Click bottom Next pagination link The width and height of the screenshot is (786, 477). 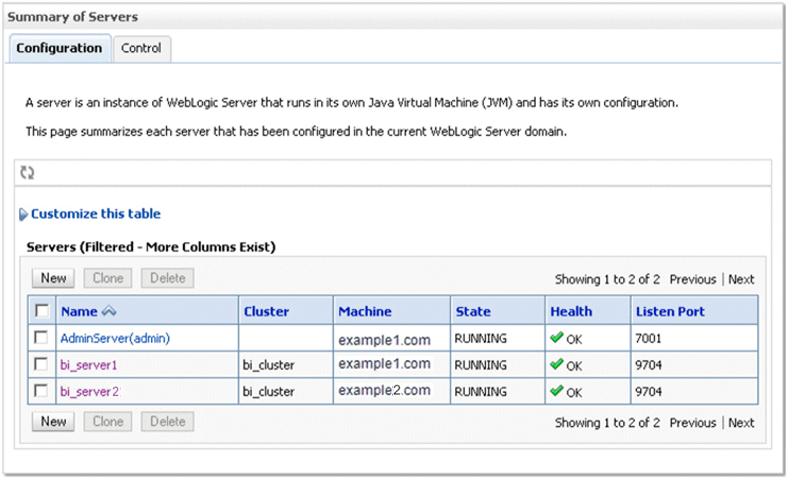[x=741, y=422]
